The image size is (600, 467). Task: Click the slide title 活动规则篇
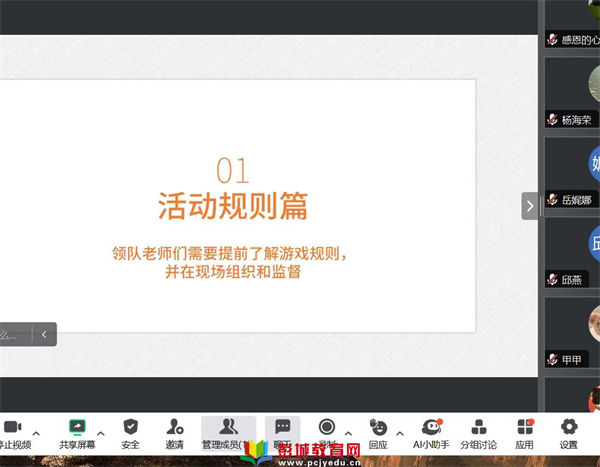pos(233,206)
